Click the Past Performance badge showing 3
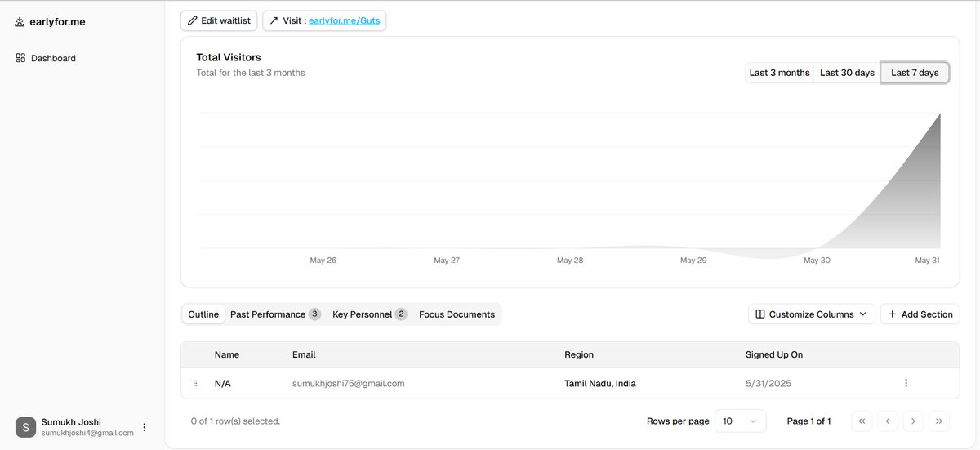Viewport: 980px width, 450px height. tap(314, 314)
